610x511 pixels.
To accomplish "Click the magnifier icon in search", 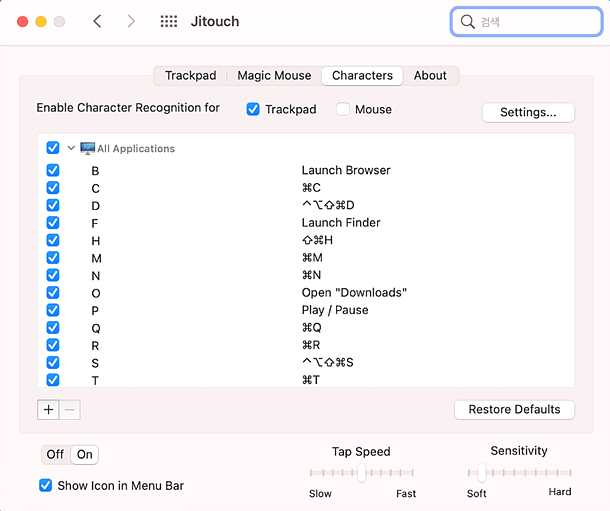I will pyautogui.click(x=467, y=22).
